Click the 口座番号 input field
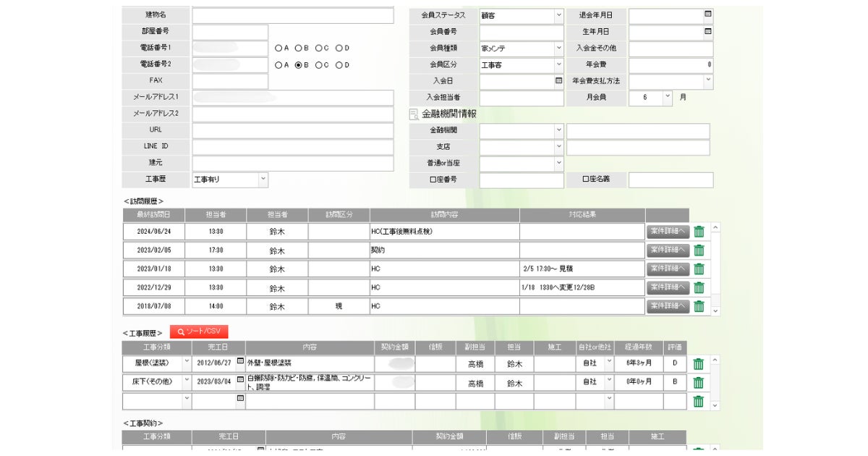 pos(522,180)
